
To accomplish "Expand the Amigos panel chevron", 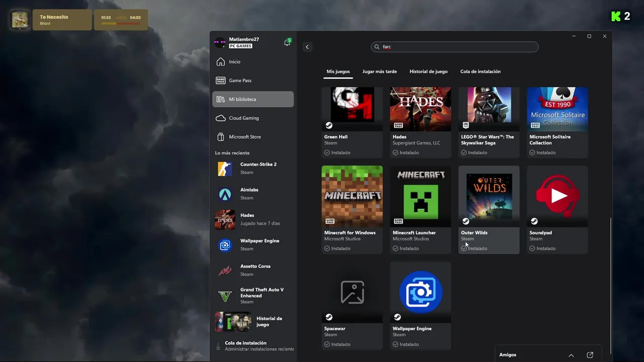I will (x=571, y=355).
